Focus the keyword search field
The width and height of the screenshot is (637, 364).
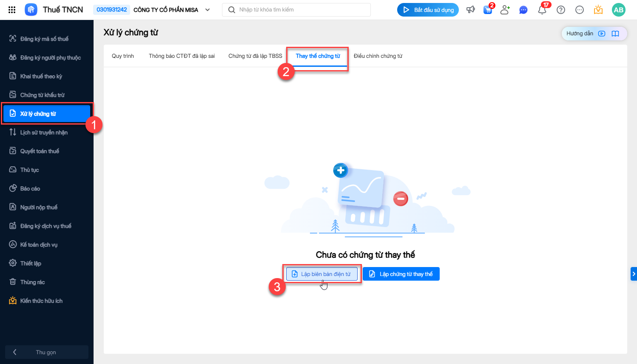[x=296, y=10]
